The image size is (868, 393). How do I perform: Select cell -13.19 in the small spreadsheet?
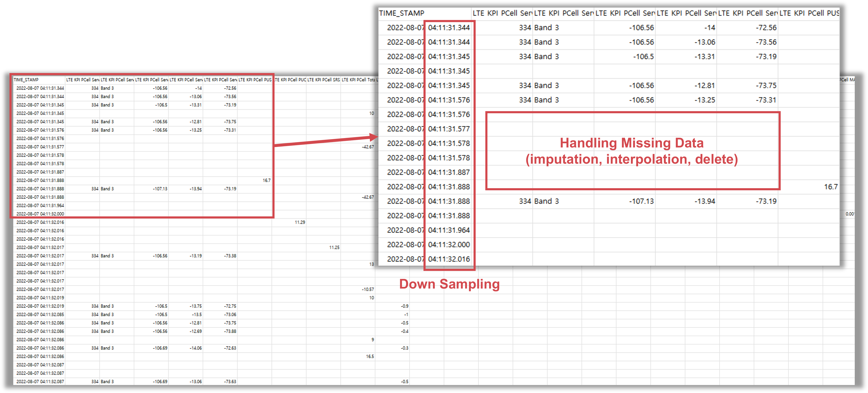click(195, 256)
